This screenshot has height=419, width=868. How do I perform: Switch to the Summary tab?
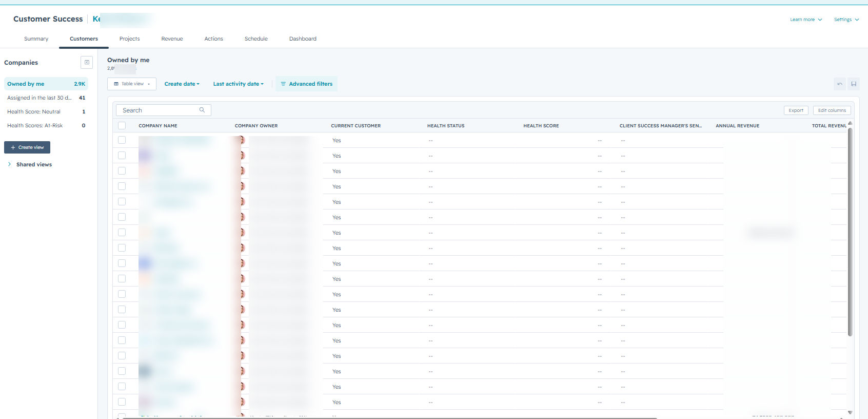pos(36,39)
